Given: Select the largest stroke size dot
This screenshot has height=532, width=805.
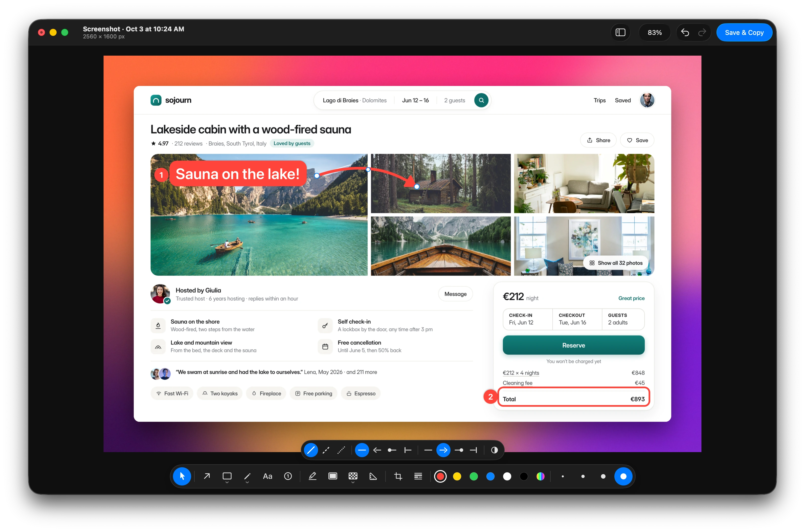Looking at the screenshot, I should pos(623,476).
